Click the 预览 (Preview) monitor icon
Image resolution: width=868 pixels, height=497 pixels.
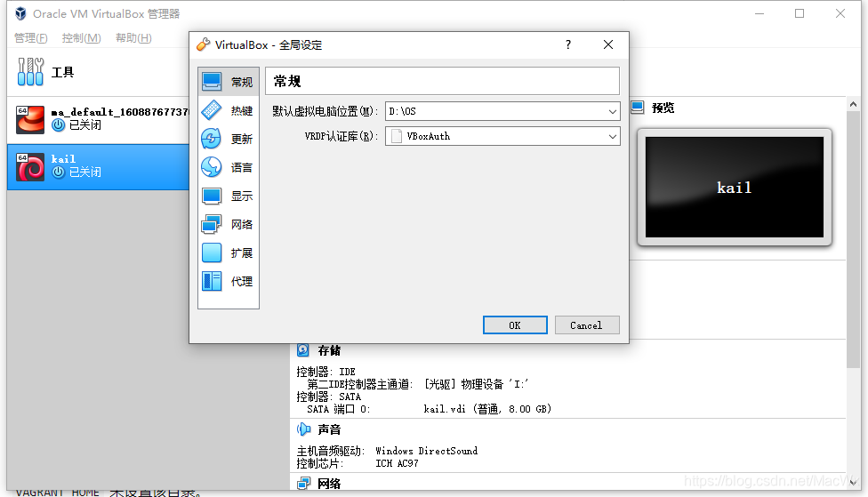638,108
